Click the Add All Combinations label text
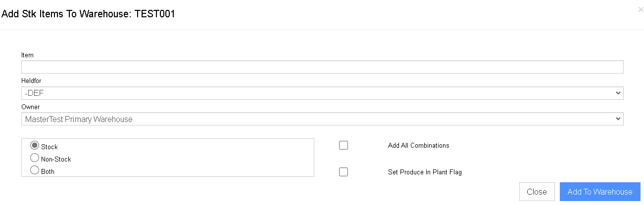This screenshot has width=644, height=205. tap(418, 146)
